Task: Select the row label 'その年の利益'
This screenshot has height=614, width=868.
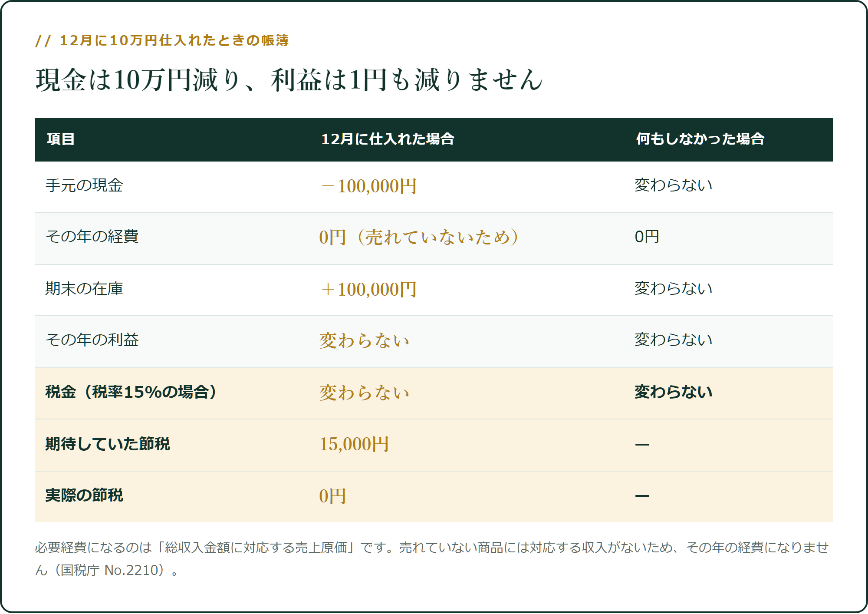Action: point(92,340)
